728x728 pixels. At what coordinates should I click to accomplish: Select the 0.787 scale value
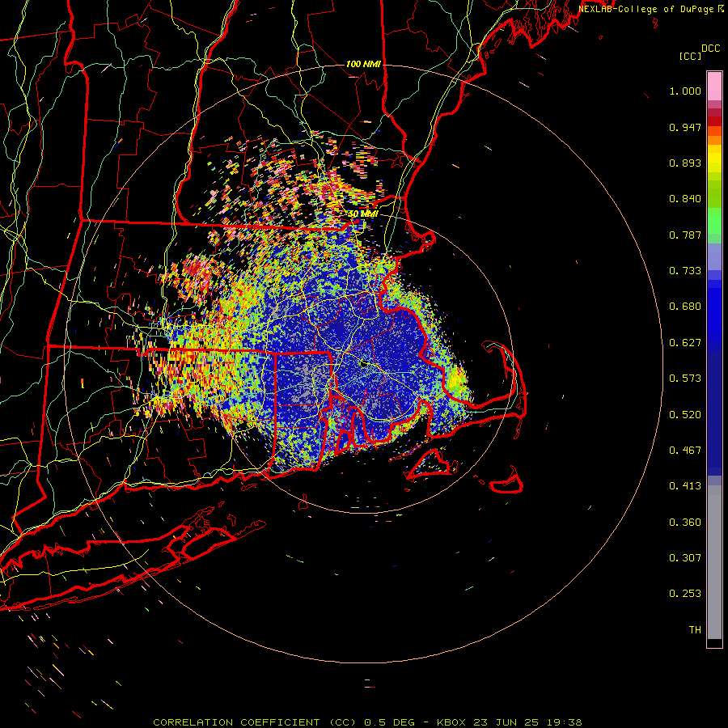click(685, 235)
